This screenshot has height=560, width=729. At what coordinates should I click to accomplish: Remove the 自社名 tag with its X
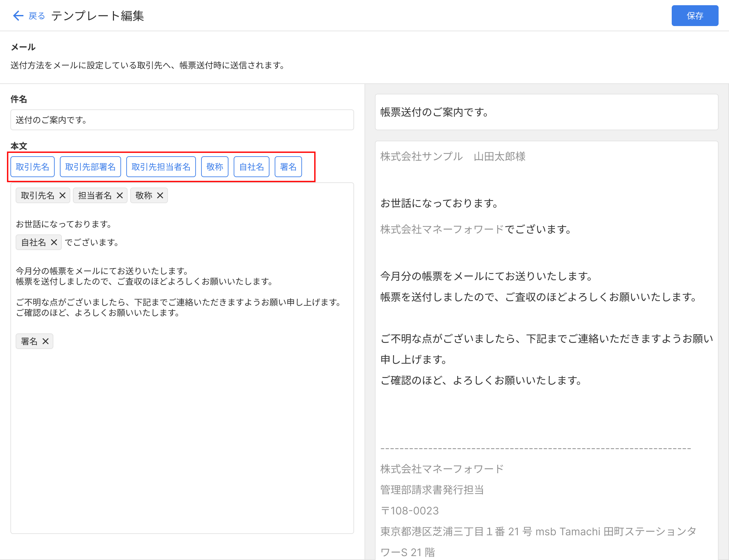click(54, 242)
